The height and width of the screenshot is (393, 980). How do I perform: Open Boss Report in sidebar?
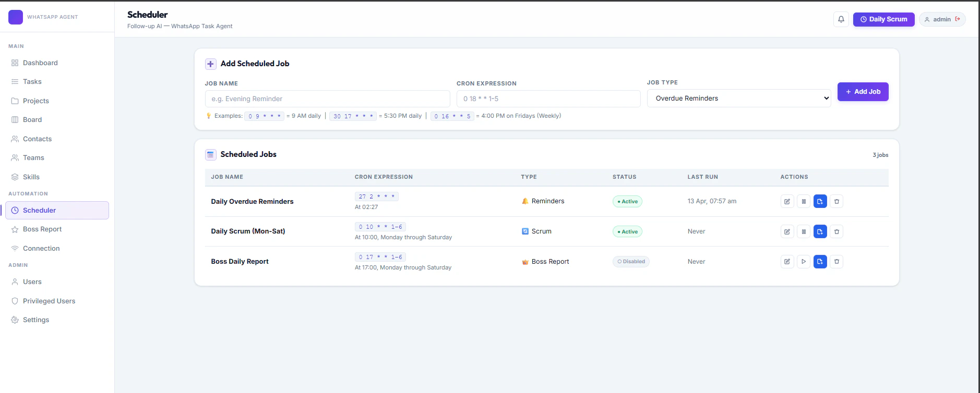click(57, 229)
